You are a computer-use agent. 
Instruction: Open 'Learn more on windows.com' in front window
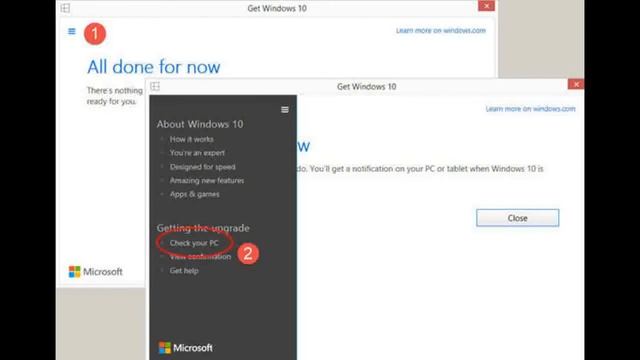click(x=530, y=109)
